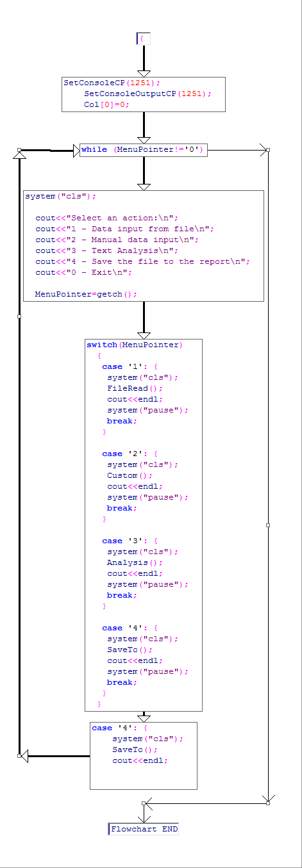Select the opening brace start node
The height and width of the screenshot is (868, 302).
click(143, 38)
